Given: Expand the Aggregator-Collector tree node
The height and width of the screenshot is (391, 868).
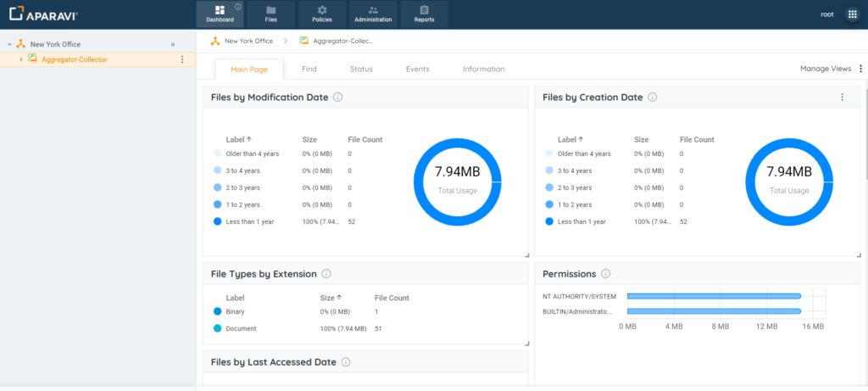Looking at the screenshot, I should click(21, 59).
